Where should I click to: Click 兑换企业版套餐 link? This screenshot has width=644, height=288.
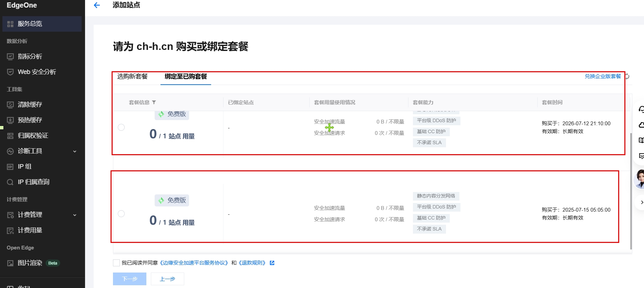point(603,76)
